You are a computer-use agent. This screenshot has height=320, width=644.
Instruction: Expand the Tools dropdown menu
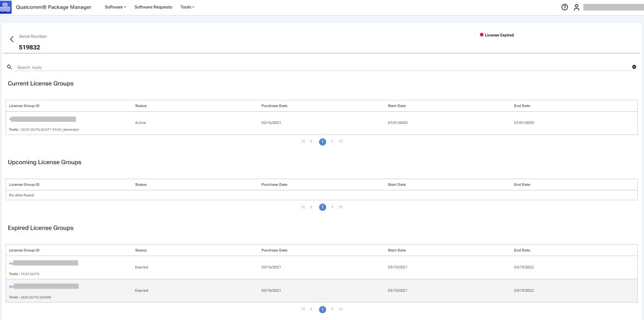187,7
